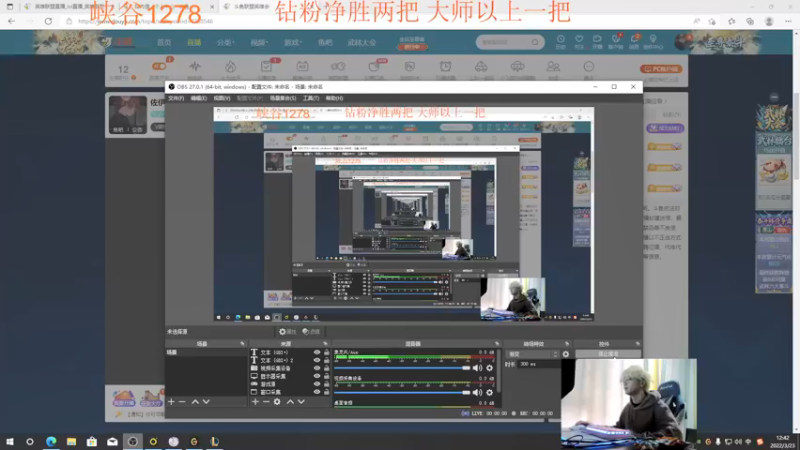Image resolution: width=800 pixels, height=450 pixels.
Task: Open settings gear for first mixer track
Action: pyautogui.click(x=490, y=368)
